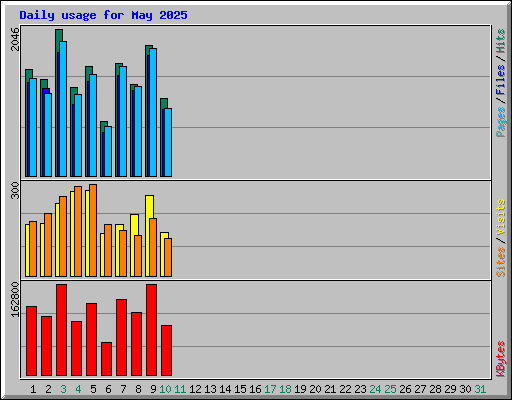Click the orange sites bar for day 5

pyautogui.click(x=93, y=230)
